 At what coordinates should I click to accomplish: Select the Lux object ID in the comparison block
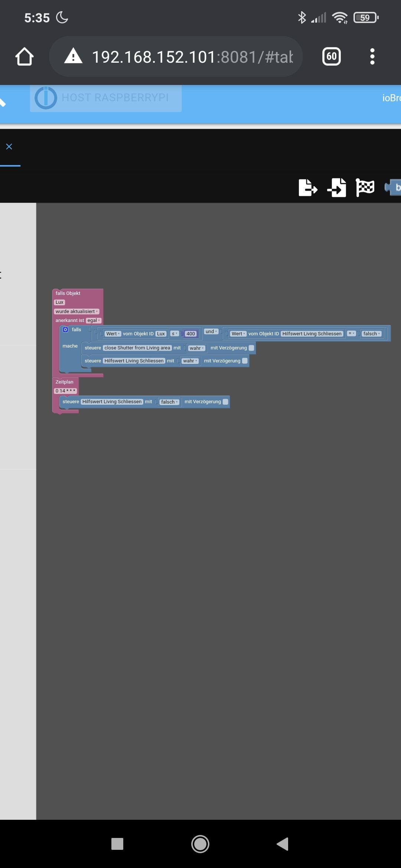pyautogui.click(x=161, y=334)
